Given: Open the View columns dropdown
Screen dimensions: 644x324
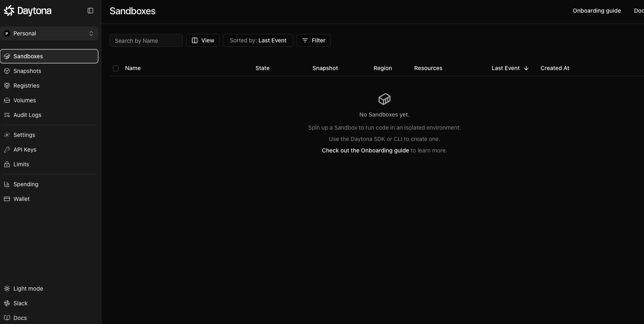Looking at the screenshot, I should click(x=203, y=40).
